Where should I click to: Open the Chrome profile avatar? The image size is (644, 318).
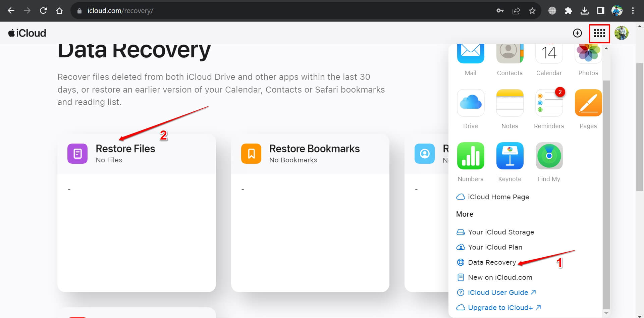pyautogui.click(x=617, y=11)
